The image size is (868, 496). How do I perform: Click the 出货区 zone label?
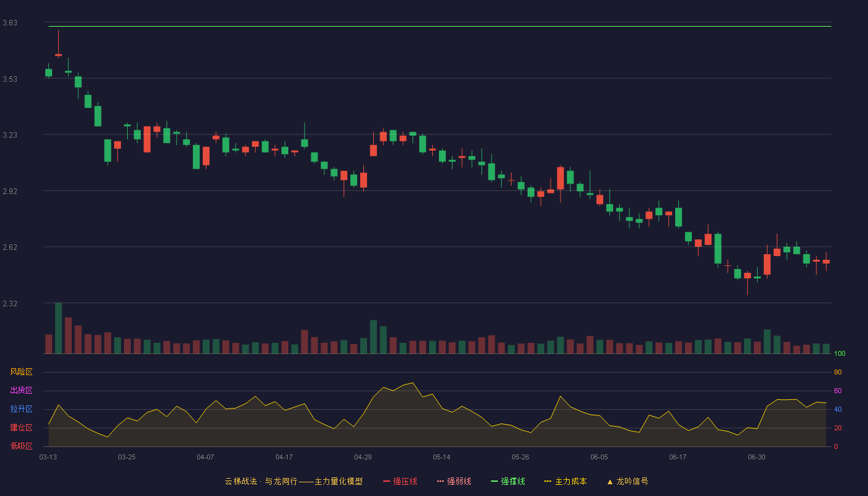point(22,391)
